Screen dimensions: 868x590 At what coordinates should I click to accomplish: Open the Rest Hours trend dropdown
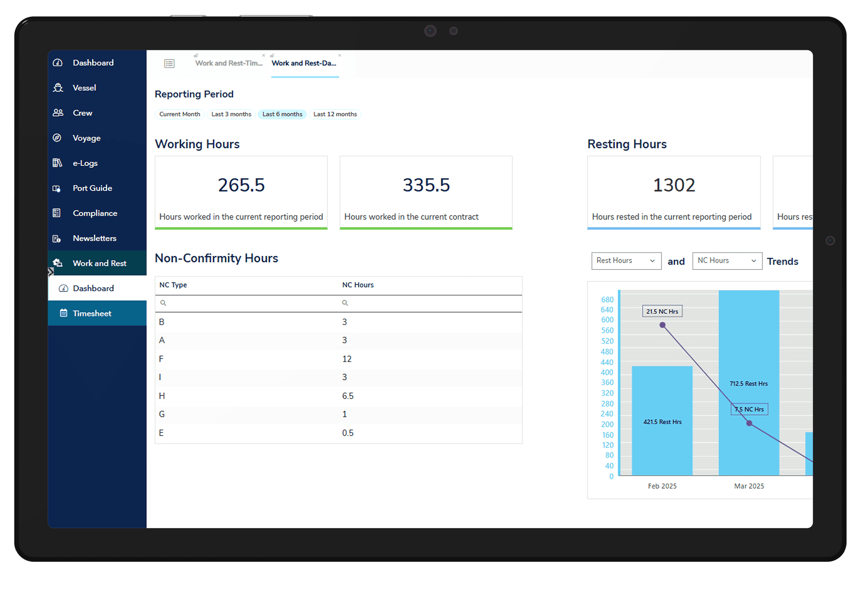click(x=626, y=261)
